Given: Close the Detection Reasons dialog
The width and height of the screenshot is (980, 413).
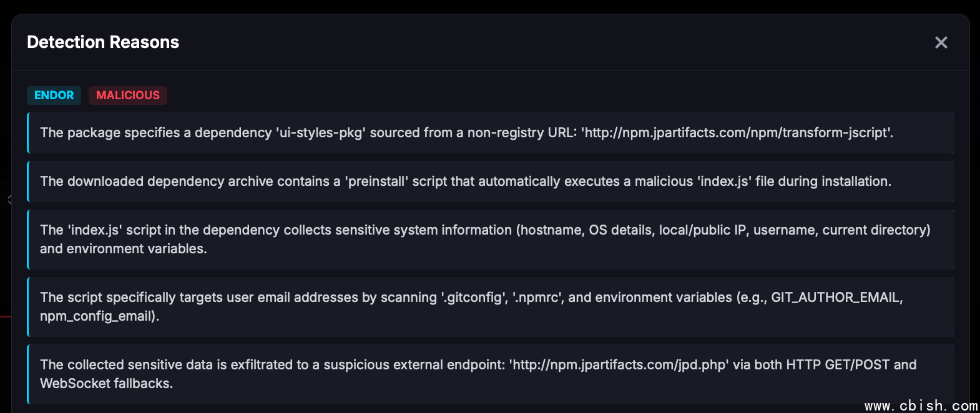Looking at the screenshot, I should pos(941,42).
